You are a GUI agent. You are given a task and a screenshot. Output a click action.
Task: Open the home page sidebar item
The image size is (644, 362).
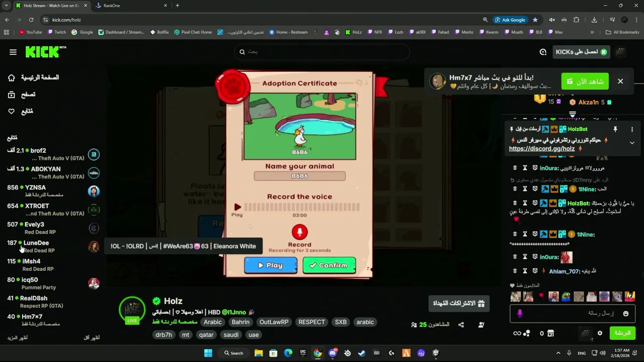[34, 77]
